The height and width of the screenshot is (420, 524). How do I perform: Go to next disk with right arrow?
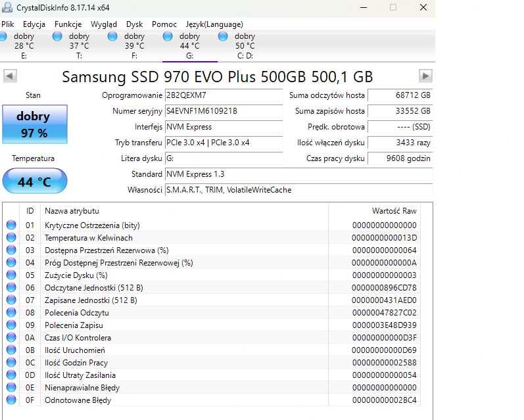(x=425, y=76)
